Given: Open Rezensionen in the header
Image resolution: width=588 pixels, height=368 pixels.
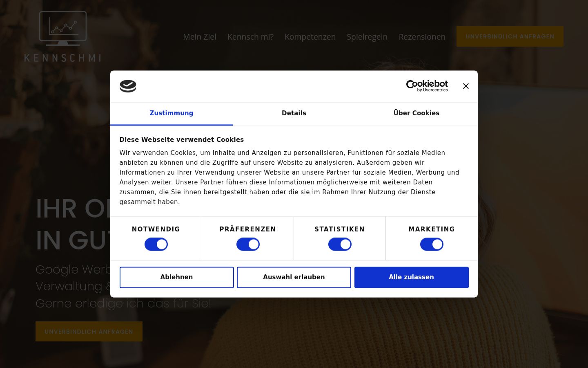Looking at the screenshot, I should (422, 37).
